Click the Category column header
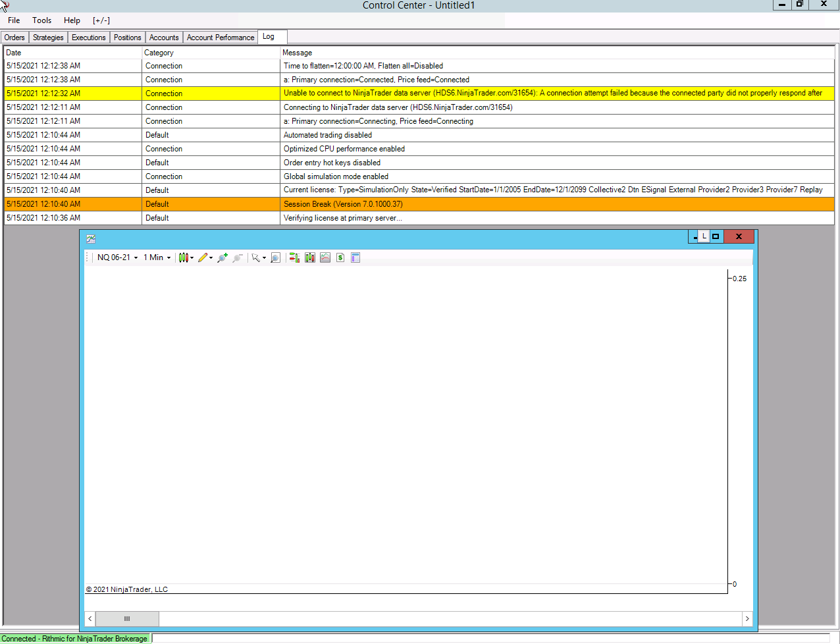This screenshot has width=840, height=644. point(211,53)
